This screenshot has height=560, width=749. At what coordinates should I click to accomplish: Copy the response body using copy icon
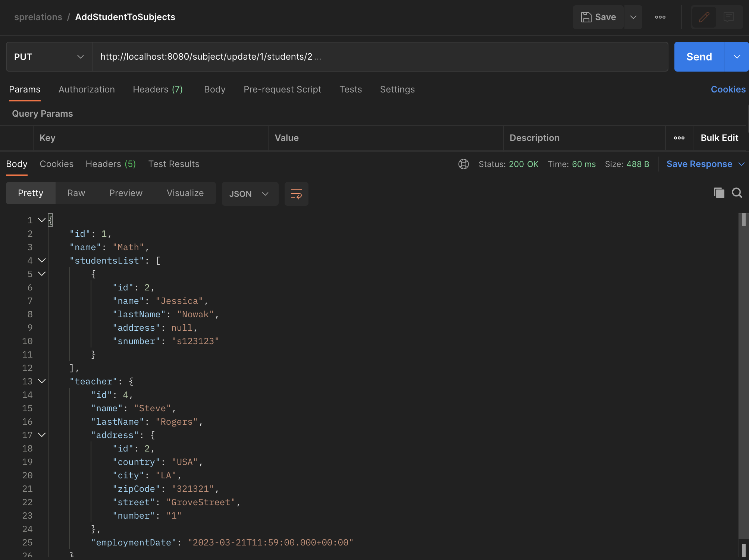719,193
